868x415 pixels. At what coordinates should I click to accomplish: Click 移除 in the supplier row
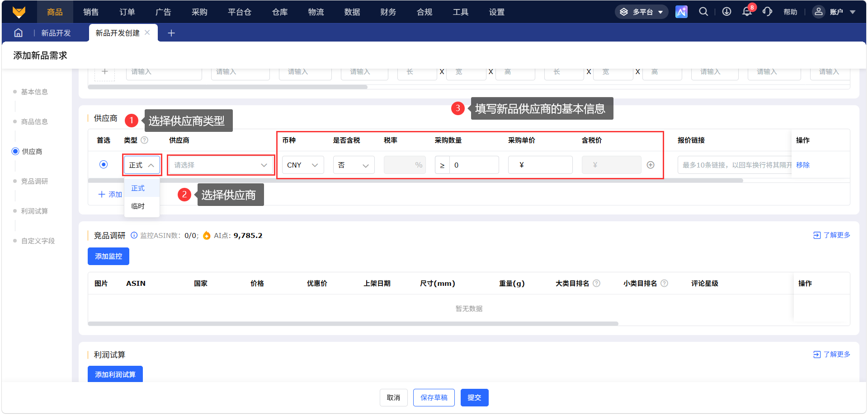tap(803, 165)
